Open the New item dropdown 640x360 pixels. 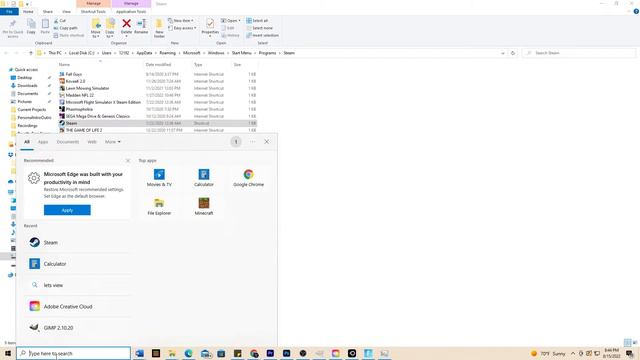coord(181,20)
